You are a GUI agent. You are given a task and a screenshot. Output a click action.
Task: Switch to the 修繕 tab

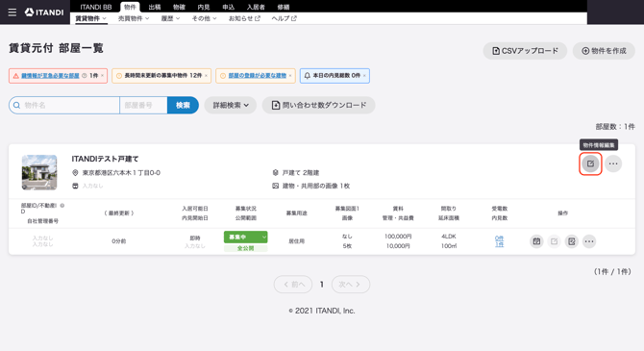point(284,7)
